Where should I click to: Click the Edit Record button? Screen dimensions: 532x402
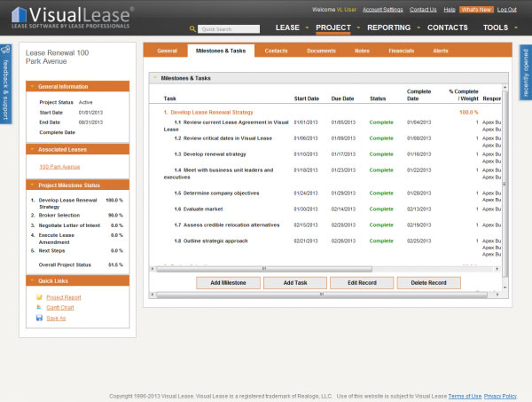[362, 283]
